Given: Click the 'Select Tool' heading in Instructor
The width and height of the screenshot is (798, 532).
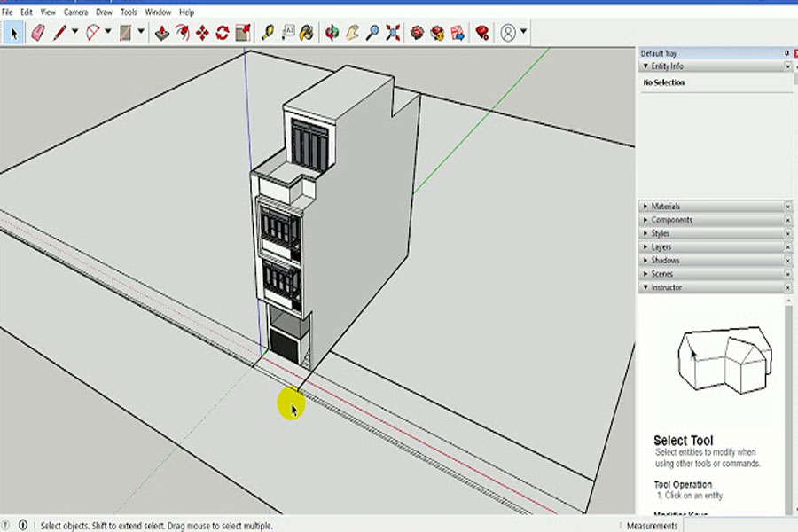Looking at the screenshot, I should (684, 441).
